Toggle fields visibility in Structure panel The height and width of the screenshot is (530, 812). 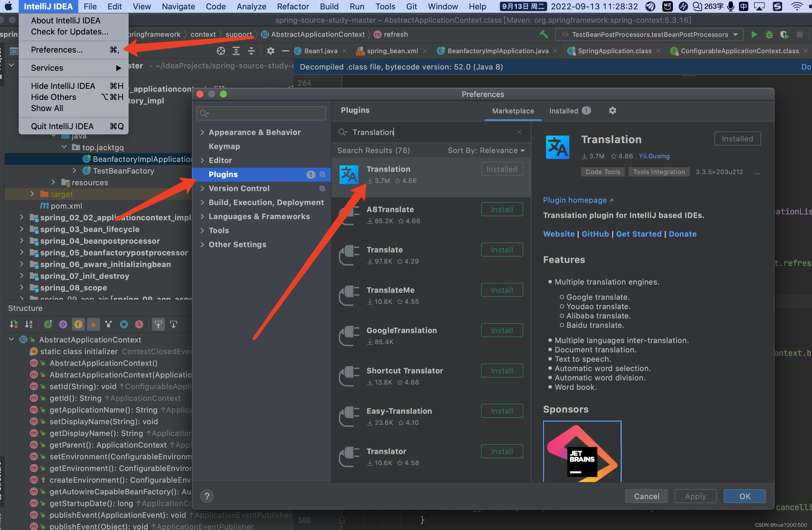(78, 324)
